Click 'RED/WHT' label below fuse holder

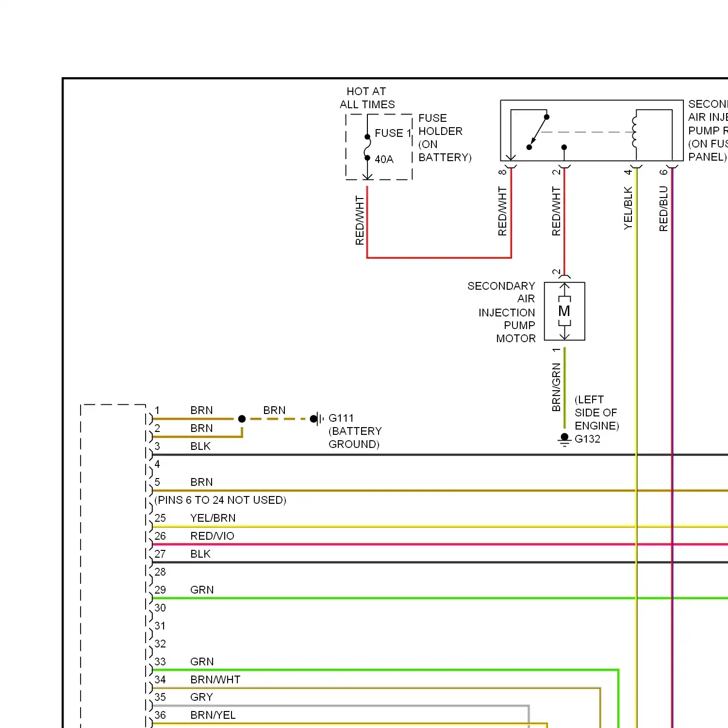point(360,220)
